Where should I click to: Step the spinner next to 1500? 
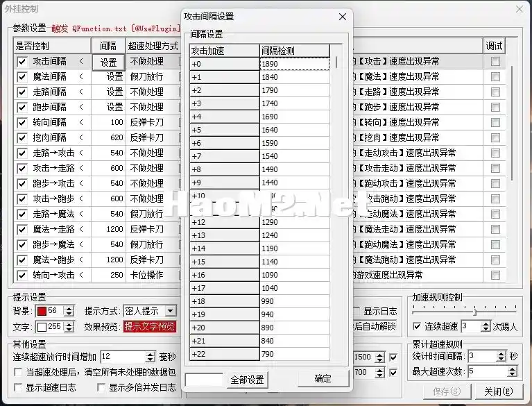[x=380, y=357]
